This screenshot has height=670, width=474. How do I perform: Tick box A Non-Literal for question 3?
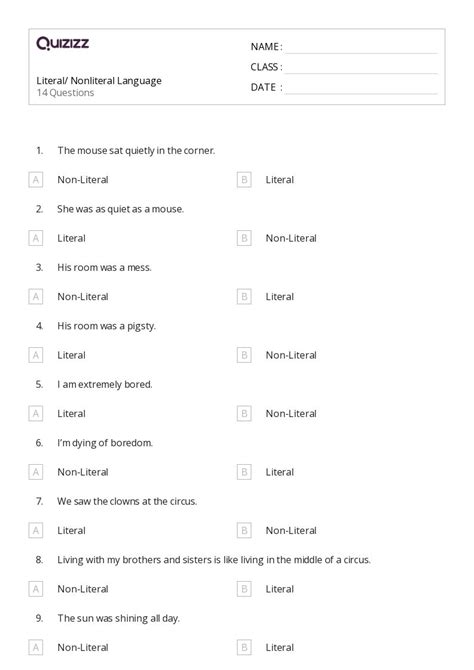click(x=35, y=297)
